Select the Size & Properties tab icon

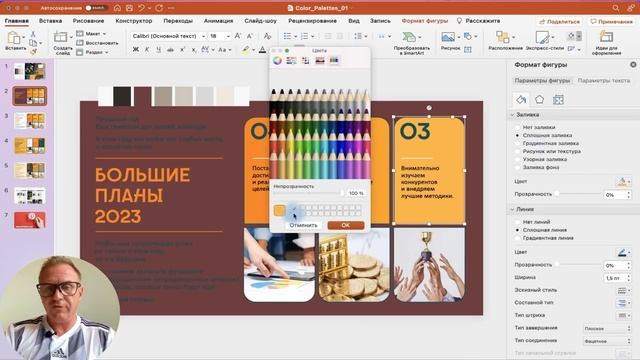(558, 99)
